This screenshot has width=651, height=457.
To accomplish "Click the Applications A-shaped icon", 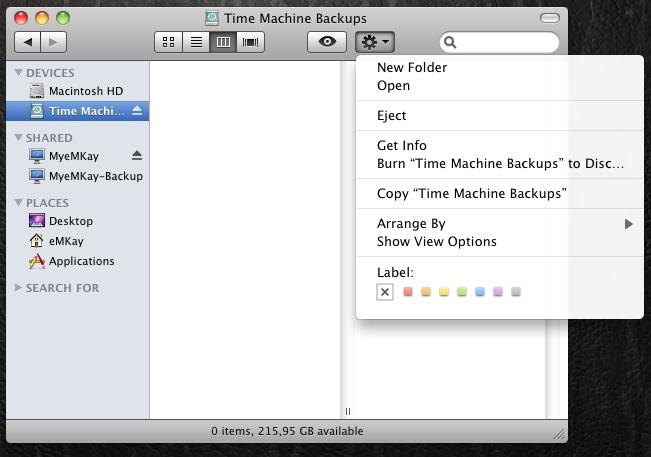I will 37,261.
